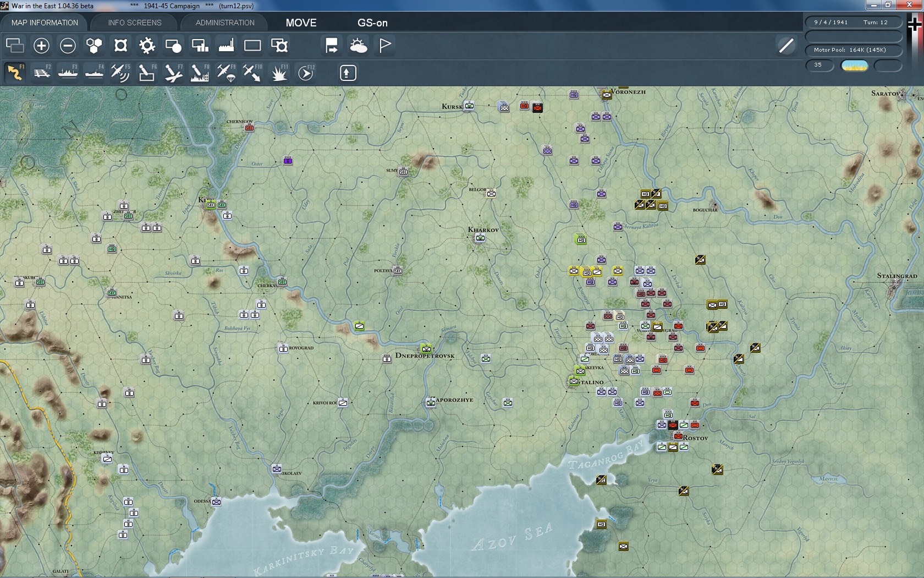Click the four-pointed ring icon

point(120,45)
